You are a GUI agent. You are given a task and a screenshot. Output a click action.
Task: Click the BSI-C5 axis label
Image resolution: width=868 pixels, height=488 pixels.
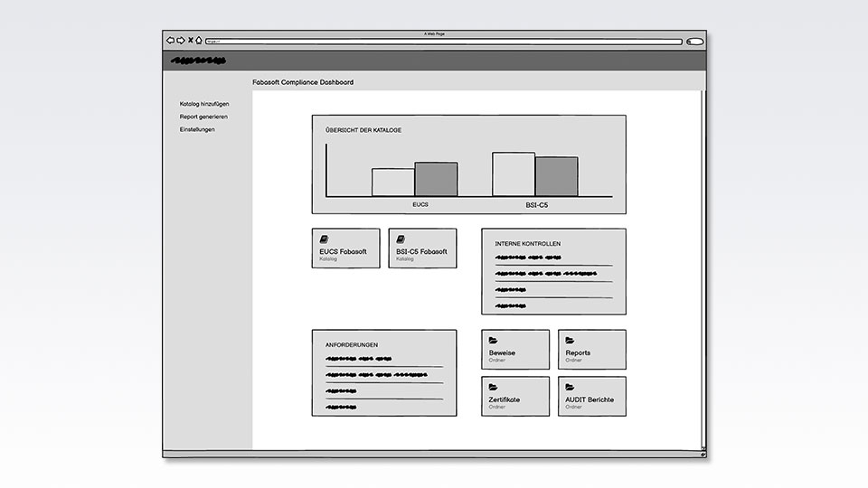coord(536,205)
